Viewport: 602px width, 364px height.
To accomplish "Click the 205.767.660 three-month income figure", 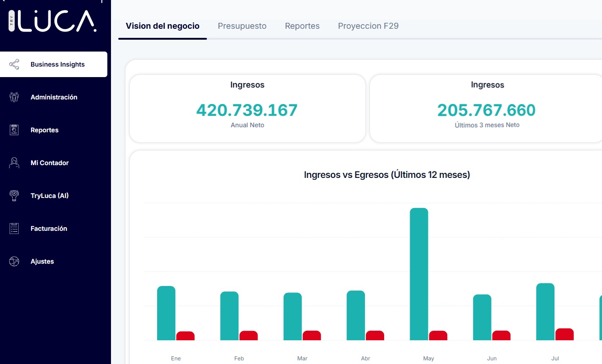I will [x=486, y=110].
